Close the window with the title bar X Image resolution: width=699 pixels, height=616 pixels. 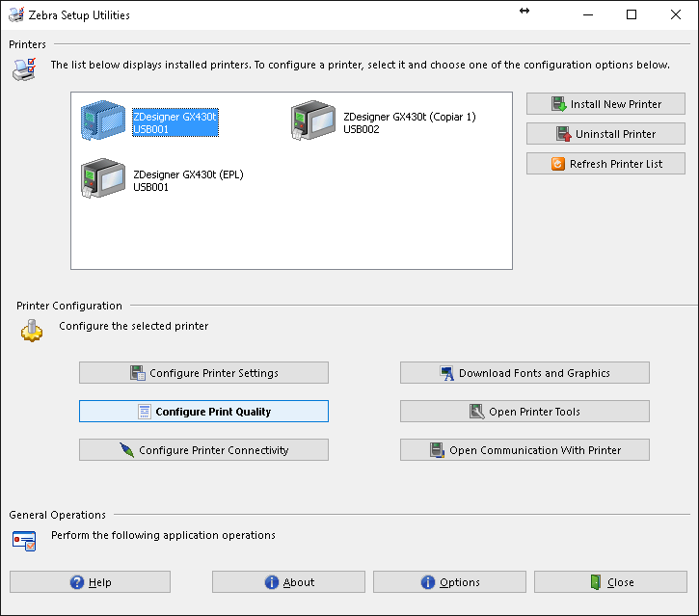point(675,14)
